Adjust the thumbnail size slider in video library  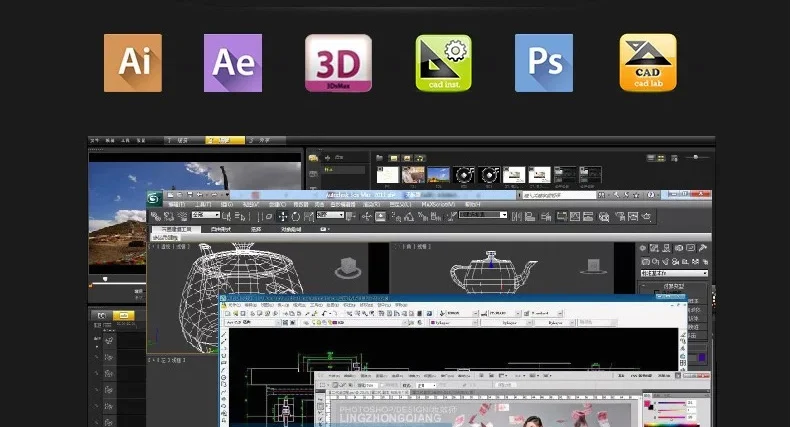(x=696, y=157)
